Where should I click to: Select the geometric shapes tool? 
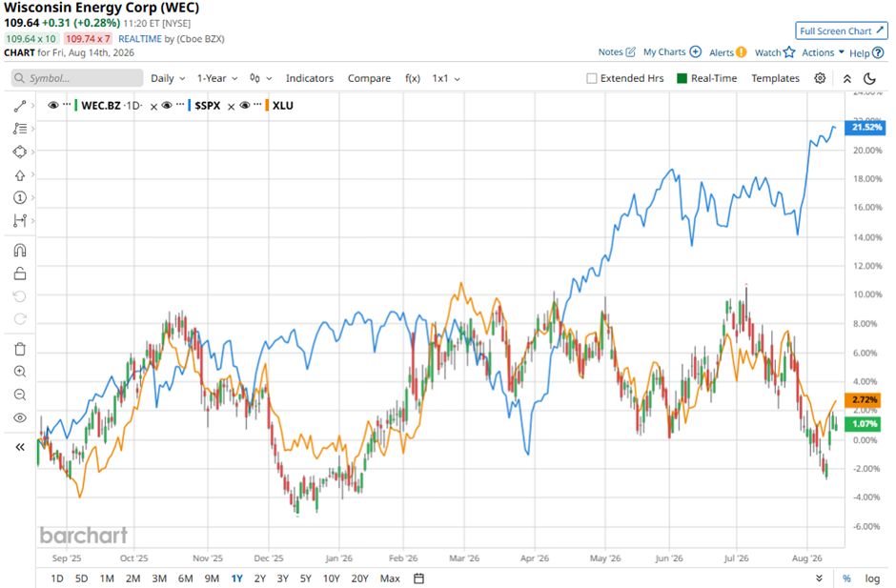(x=20, y=152)
